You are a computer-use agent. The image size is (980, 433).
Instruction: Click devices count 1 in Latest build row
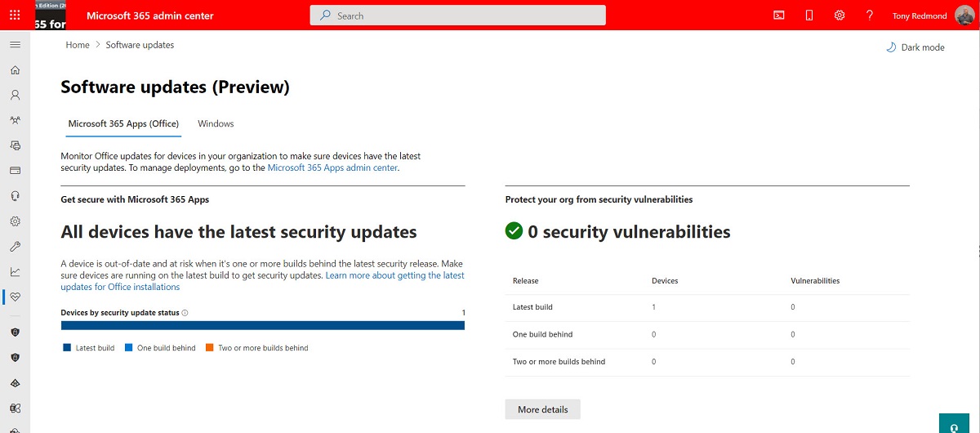[654, 307]
